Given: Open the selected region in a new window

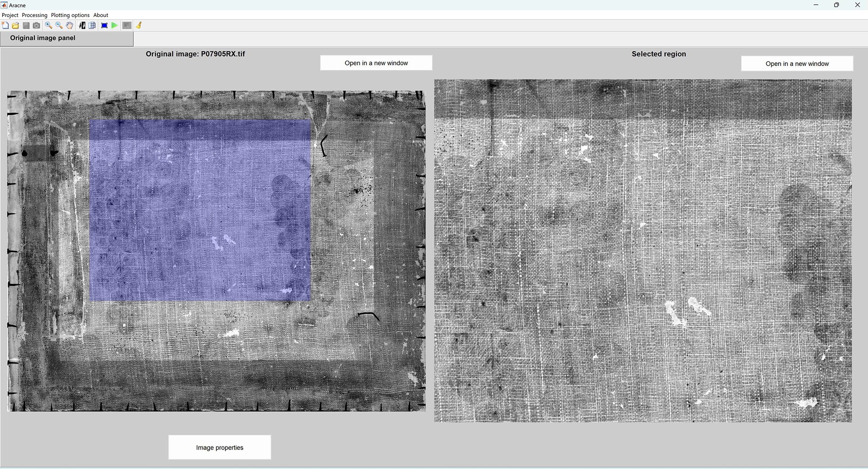Looking at the screenshot, I should pos(797,64).
